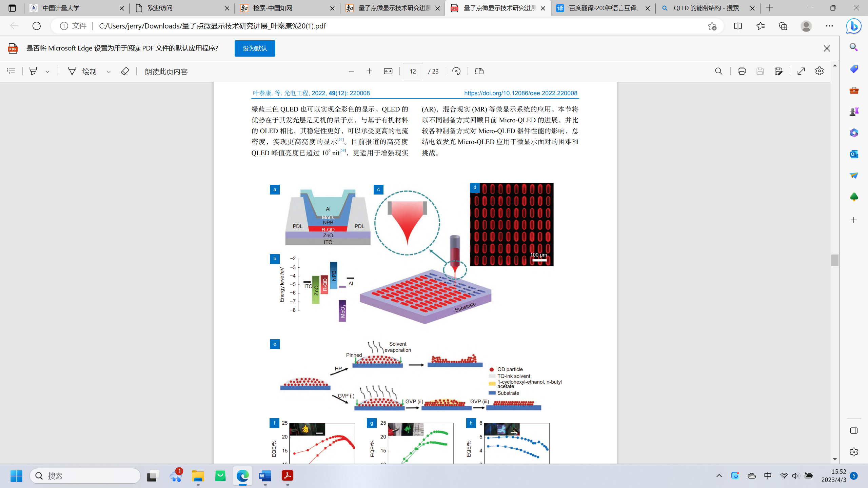Viewport: 868px width, 488px height.
Task: Toggle page view layout
Action: pyautogui.click(x=479, y=71)
